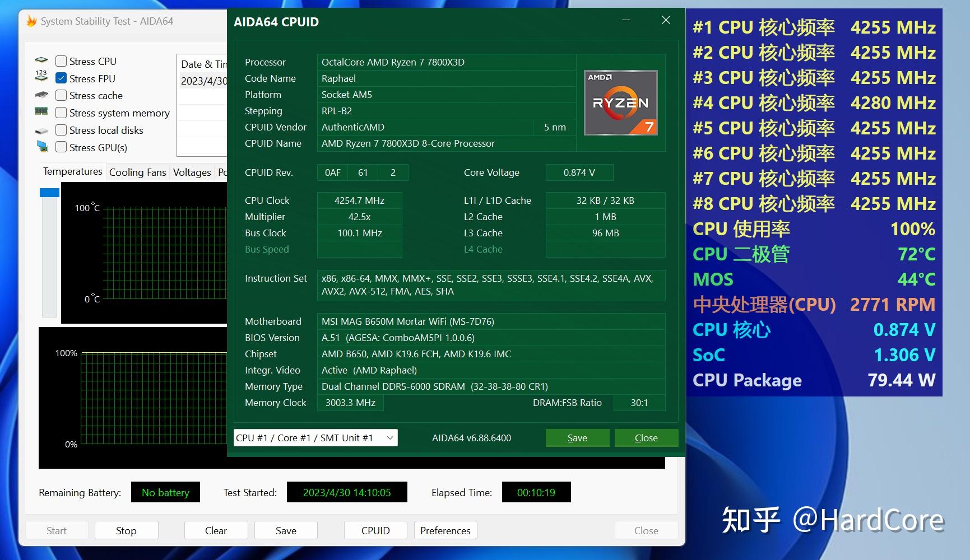Screen dimensions: 970x560
Task: Click the AMD Ryzen 7 logo badge
Action: point(620,102)
